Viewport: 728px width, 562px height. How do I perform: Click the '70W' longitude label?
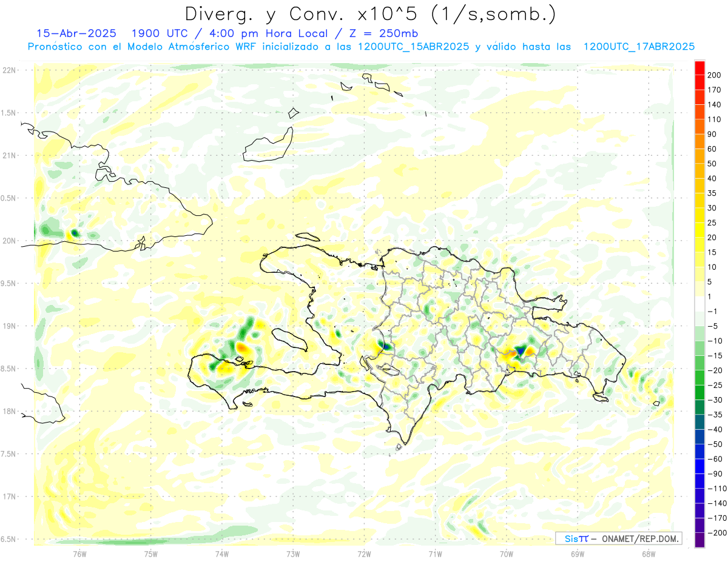click(x=506, y=553)
